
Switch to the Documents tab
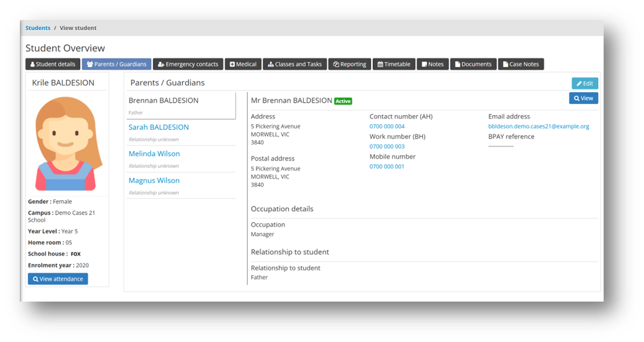pyautogui.click(x=473, y=64)
